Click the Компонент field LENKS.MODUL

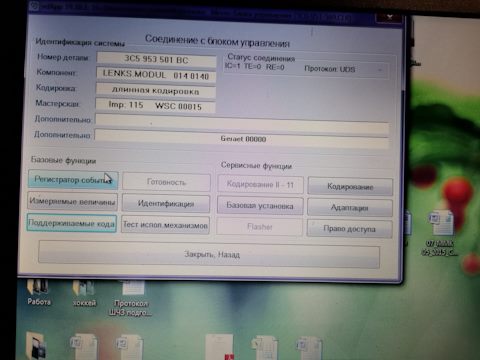click(x=156, y=75)
